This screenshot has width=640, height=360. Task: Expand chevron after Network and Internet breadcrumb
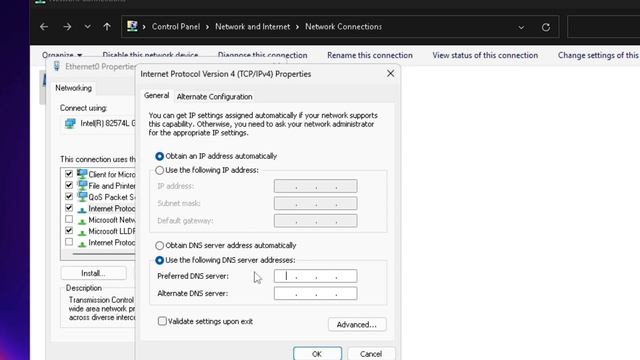(x=297, y=27)
